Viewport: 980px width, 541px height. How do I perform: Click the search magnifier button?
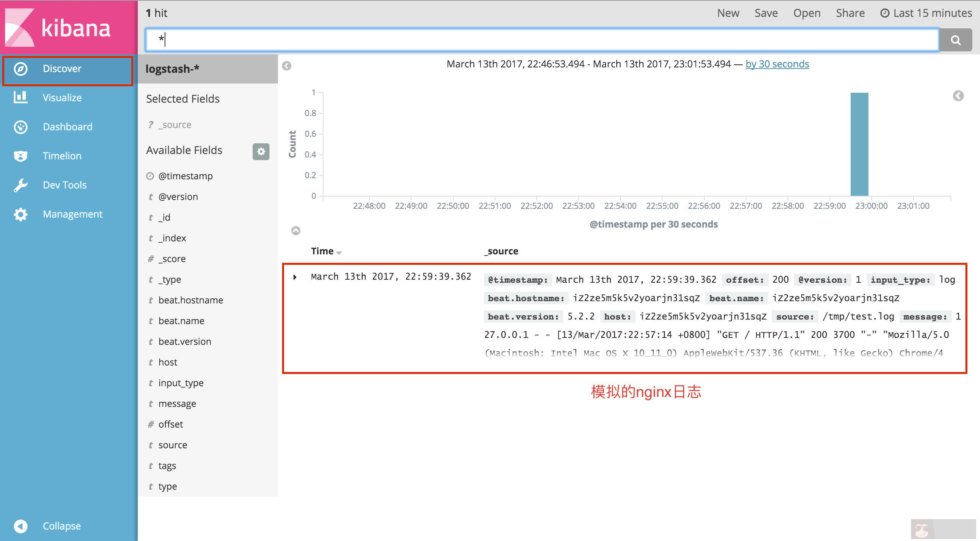[x=955, y=39]
